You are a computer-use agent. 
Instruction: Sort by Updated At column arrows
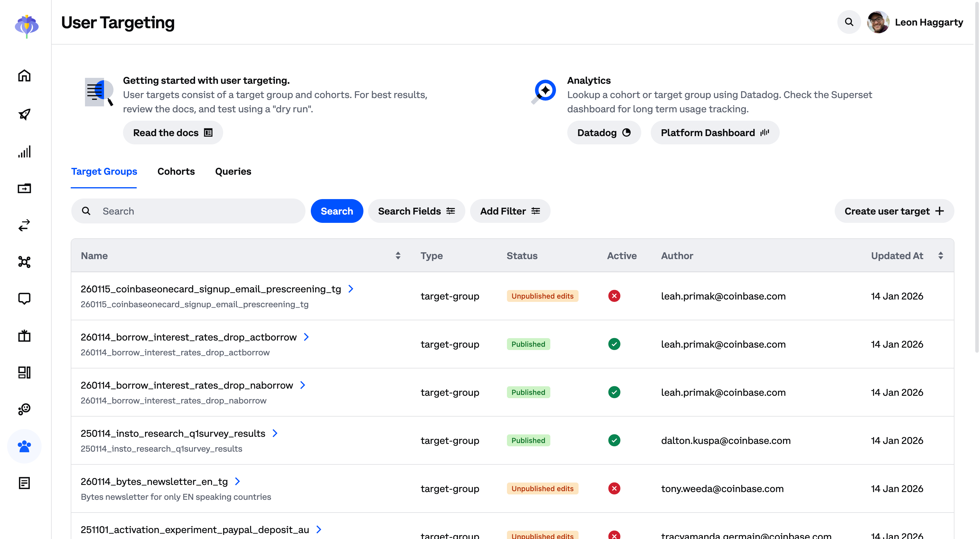point(940,256)
